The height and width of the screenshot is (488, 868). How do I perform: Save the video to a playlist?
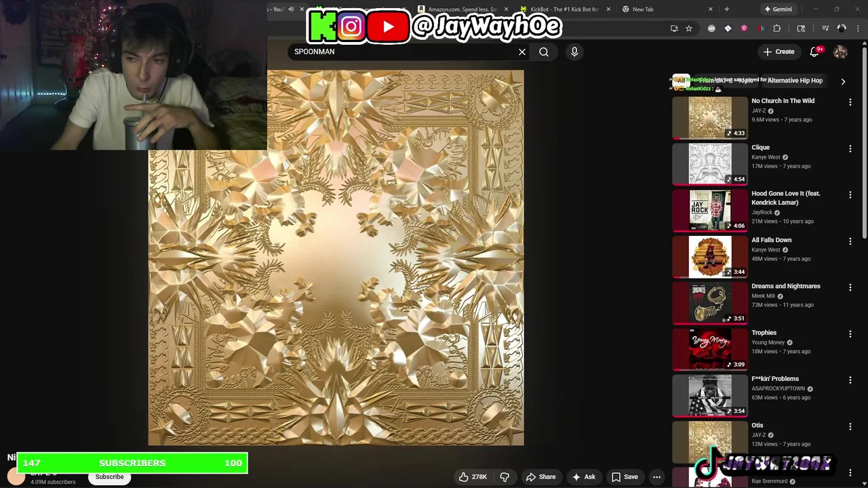625,477
